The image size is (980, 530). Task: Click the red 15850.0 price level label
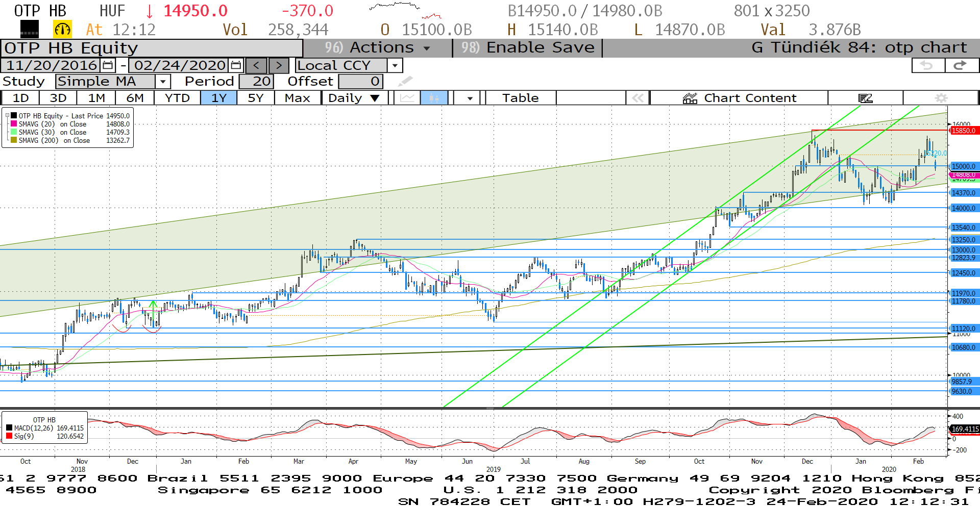click(x=964, y=131)
